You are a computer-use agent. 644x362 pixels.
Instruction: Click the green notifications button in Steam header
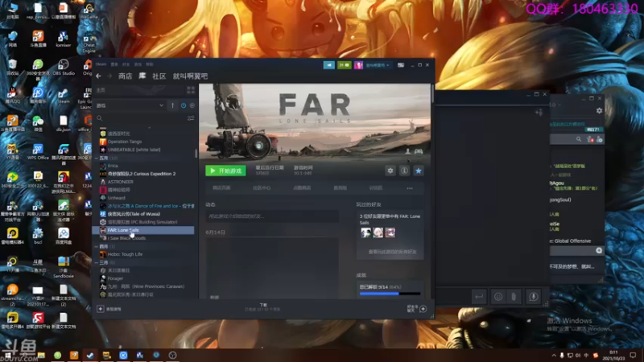coord(345,65)
